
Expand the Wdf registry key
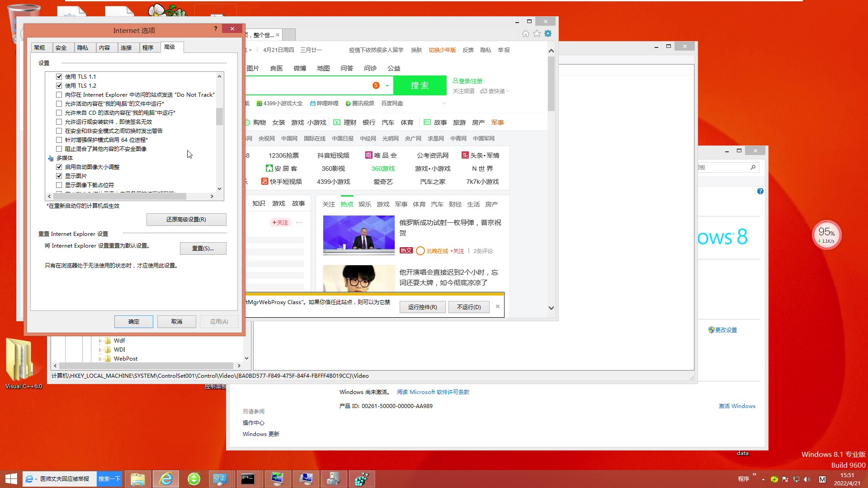100,341
